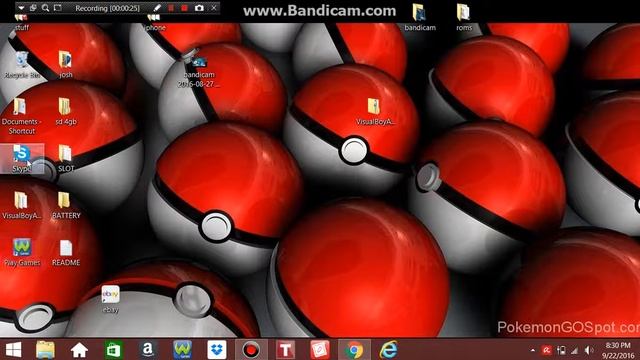640x360 pixels.
Task: Pause the recording in Bandicam bar
Action: click(171, 8)
